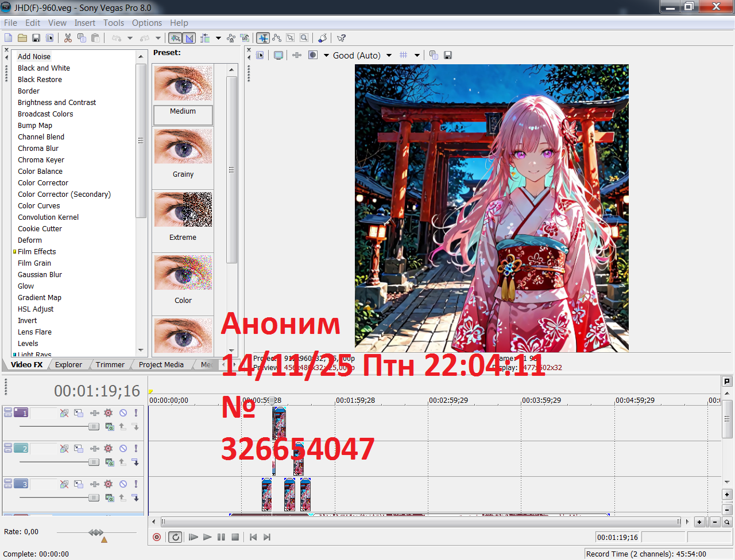Open Compositing Mode on track 3
This screenshot has height=560, width=735.
point(110,498)
